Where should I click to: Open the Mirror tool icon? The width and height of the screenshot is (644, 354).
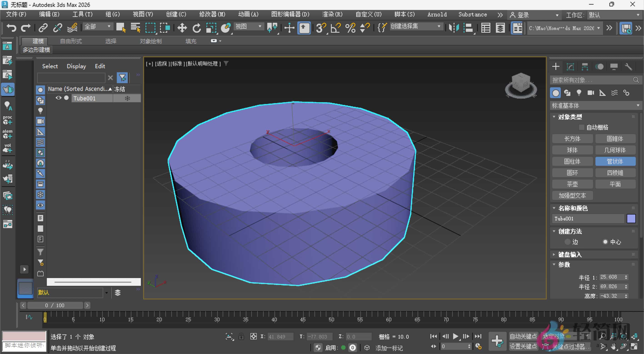point(454,27)
